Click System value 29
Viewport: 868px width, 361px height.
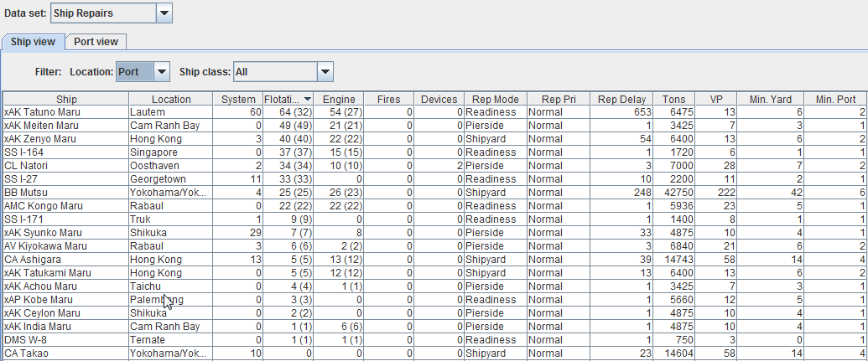click(x=255, y=233)
